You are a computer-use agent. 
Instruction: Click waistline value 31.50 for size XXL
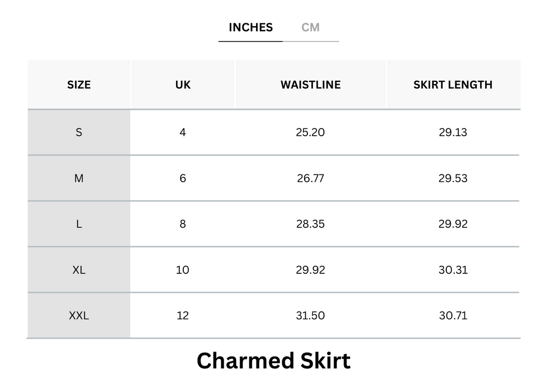click(x=311, y=315)
